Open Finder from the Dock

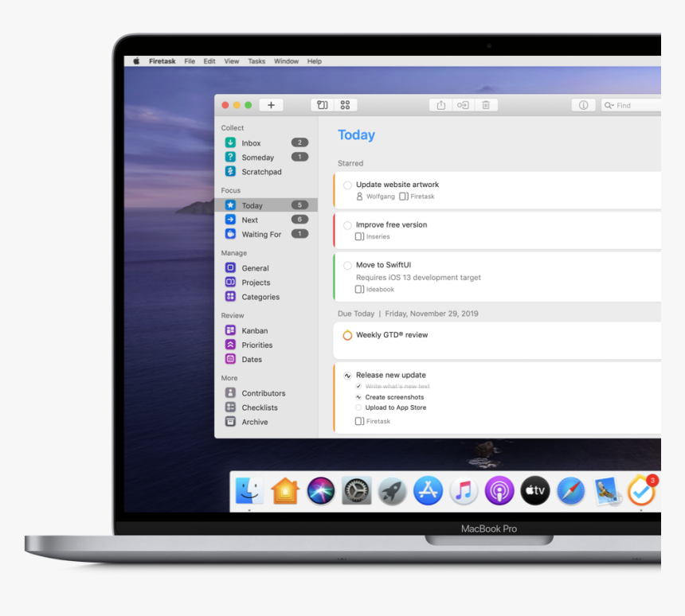(x=249, y=491)
